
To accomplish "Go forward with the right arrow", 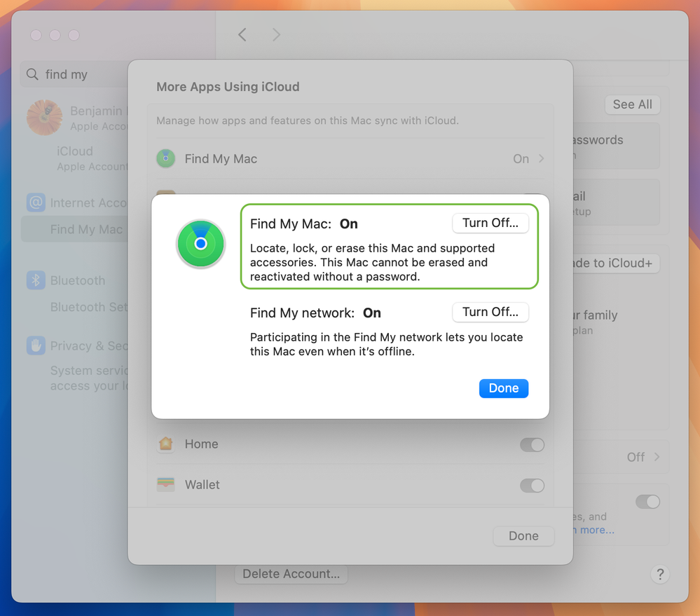I will (x=276, y=34).
